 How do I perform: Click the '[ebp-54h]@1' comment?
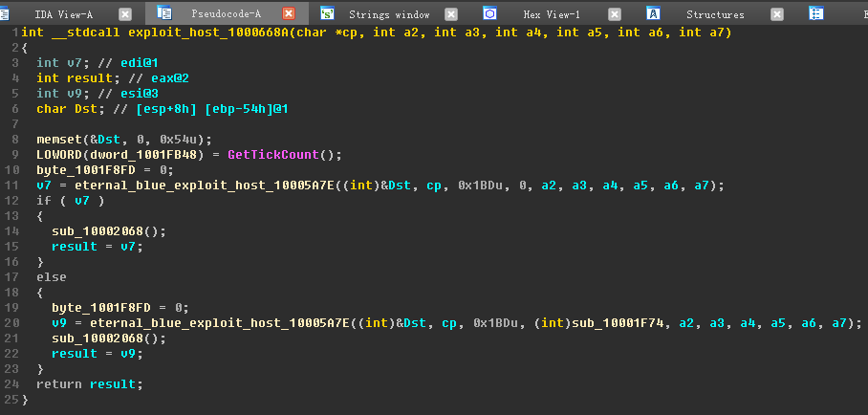247,109
